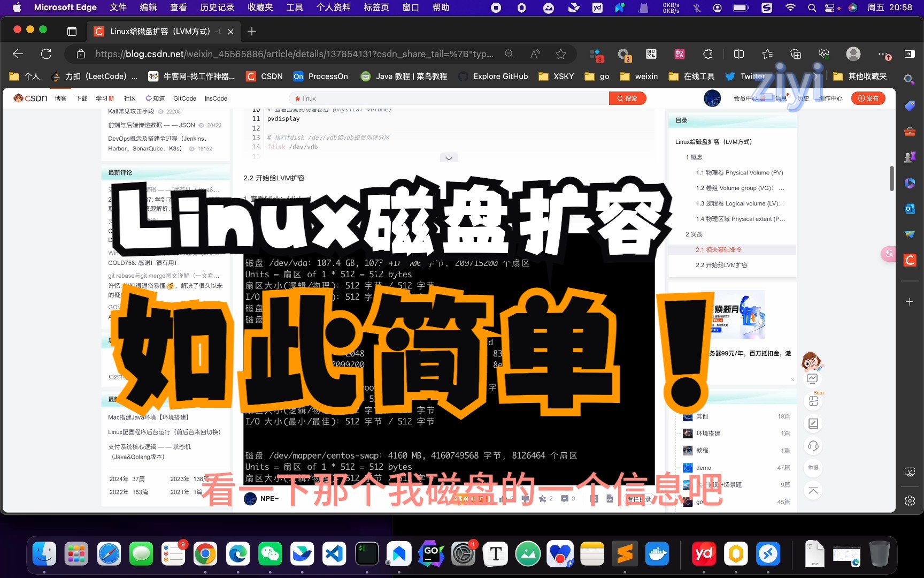The height and width of the screenshot is (578, 924).
Task: Open the headset customer service floating icon
Action: [813, 446]
